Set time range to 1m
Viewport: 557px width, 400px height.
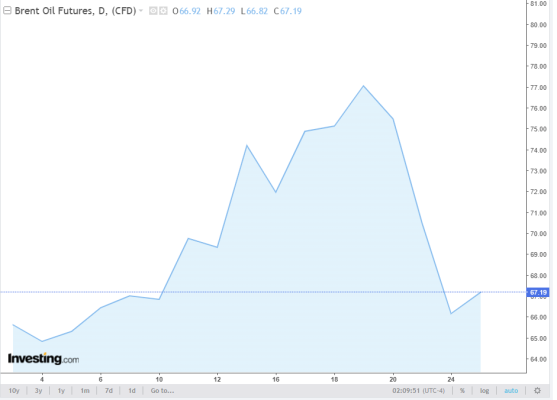85,391
